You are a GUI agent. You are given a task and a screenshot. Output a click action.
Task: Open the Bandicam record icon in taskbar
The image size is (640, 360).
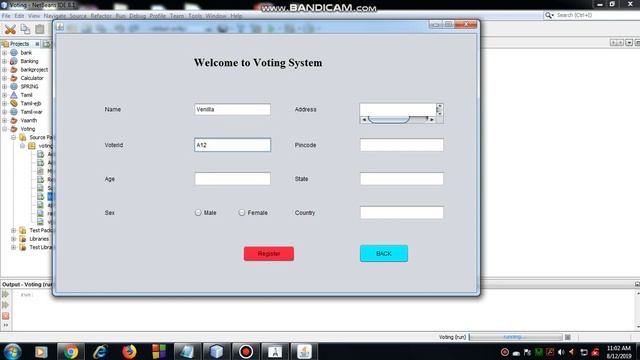[246, 351]
